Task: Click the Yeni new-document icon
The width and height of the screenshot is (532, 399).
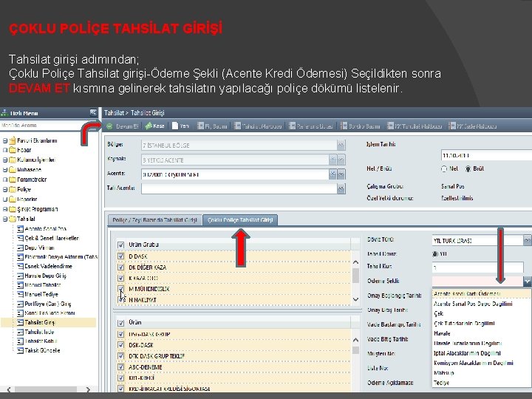Action: [x=174, y=126]
